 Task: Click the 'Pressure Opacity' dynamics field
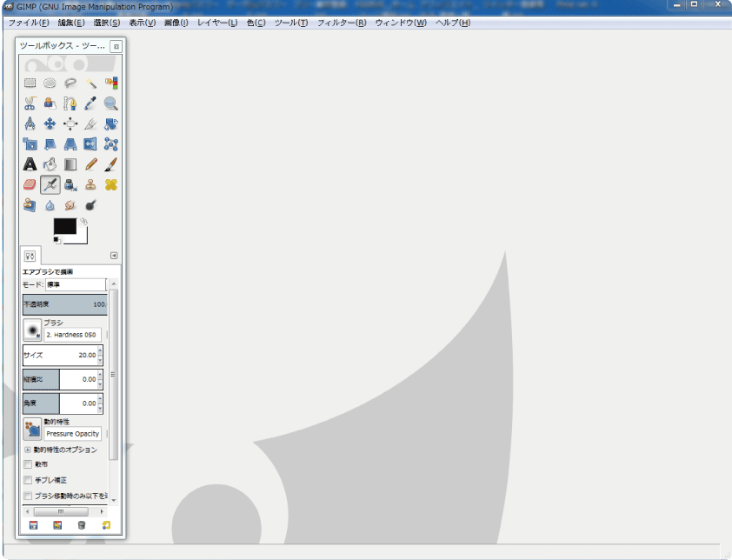coord(73,434)
